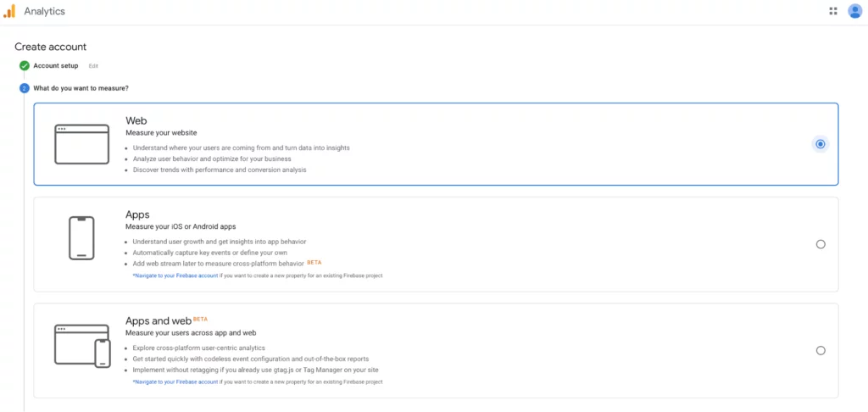Click the Apps and web card heading
The height and width of the screenshot is (412, 868).
click(159, 321)
